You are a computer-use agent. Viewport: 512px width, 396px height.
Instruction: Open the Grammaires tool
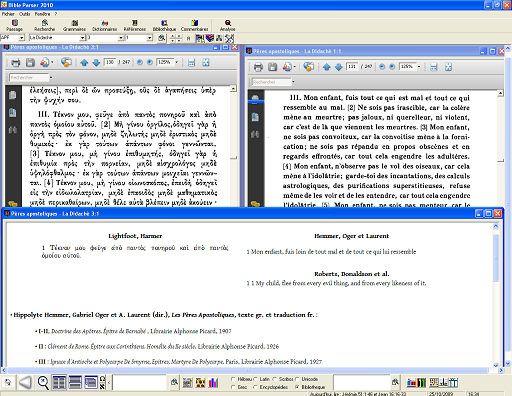(75, 25)
